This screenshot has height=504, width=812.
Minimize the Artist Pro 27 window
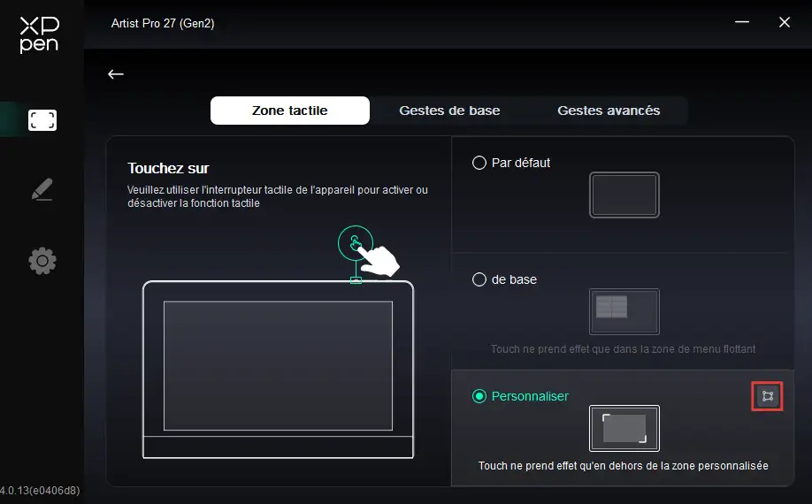[742, 23]
